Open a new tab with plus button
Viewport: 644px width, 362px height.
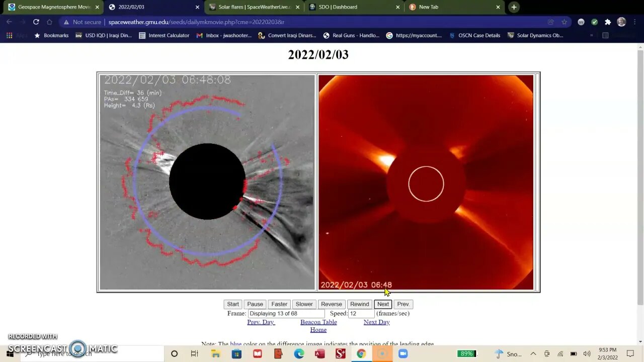pos(514,7)
